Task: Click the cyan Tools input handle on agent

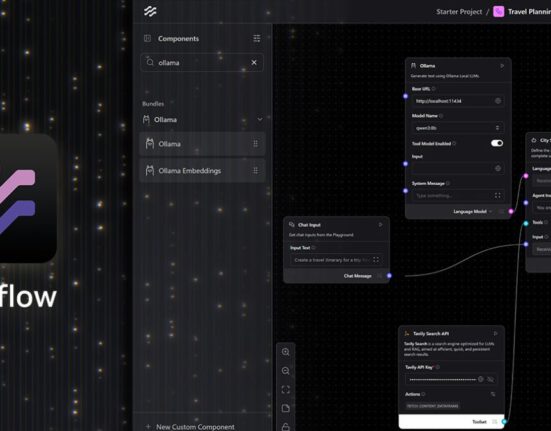Action: [x=526, y=223]
